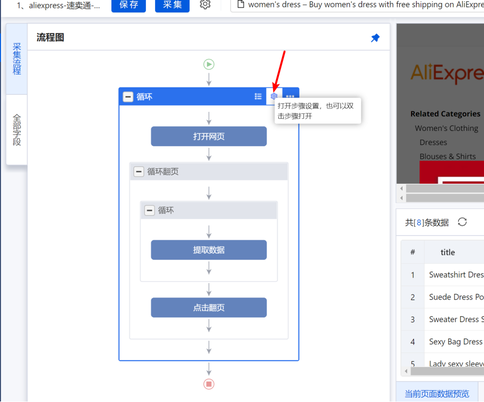
Task: Click the green start node icon
Action: (209, 64)
